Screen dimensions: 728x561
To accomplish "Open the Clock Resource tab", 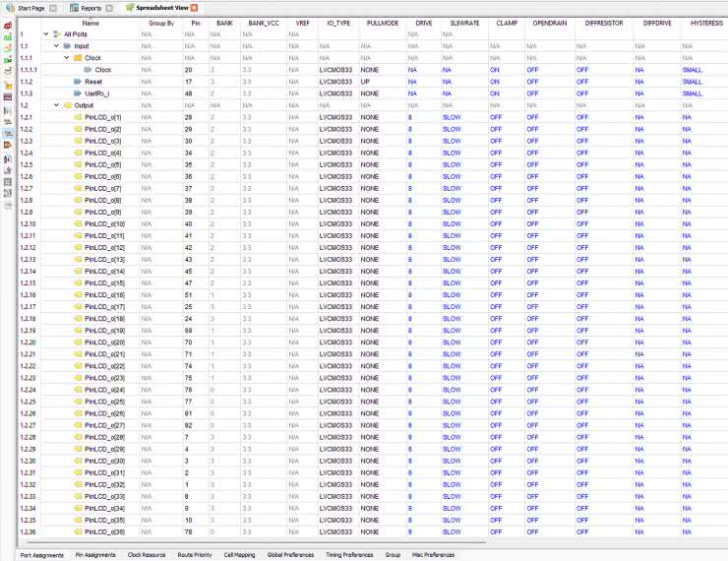I will point(147,555).
